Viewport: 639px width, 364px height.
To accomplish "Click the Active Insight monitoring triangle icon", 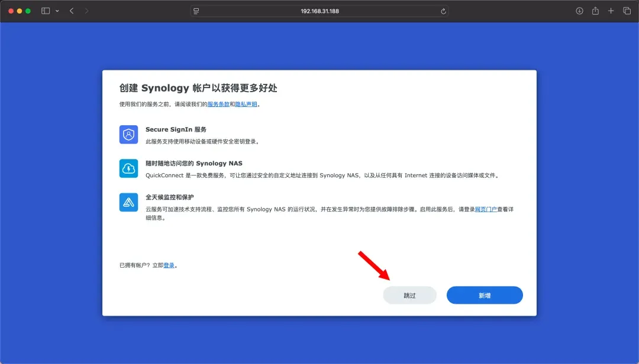I will [128, 202].
